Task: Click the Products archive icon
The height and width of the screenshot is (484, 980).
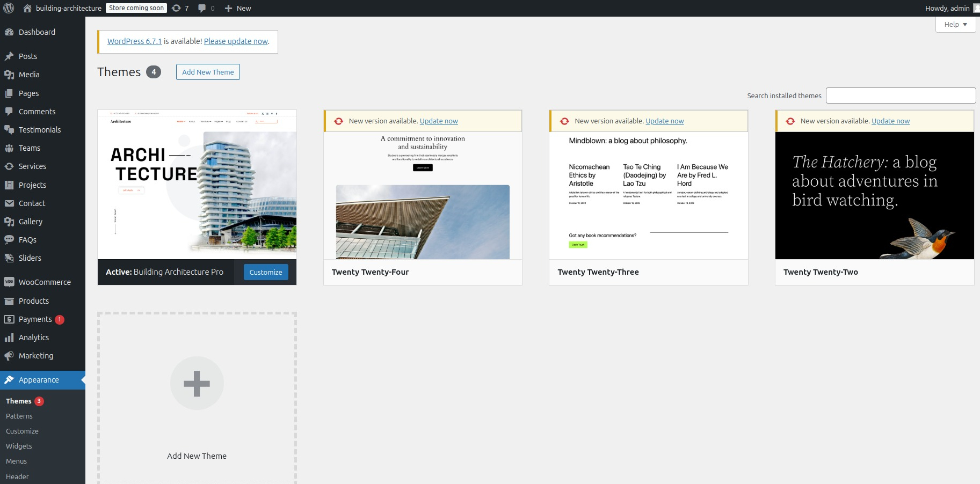Action: coord(9,301)
